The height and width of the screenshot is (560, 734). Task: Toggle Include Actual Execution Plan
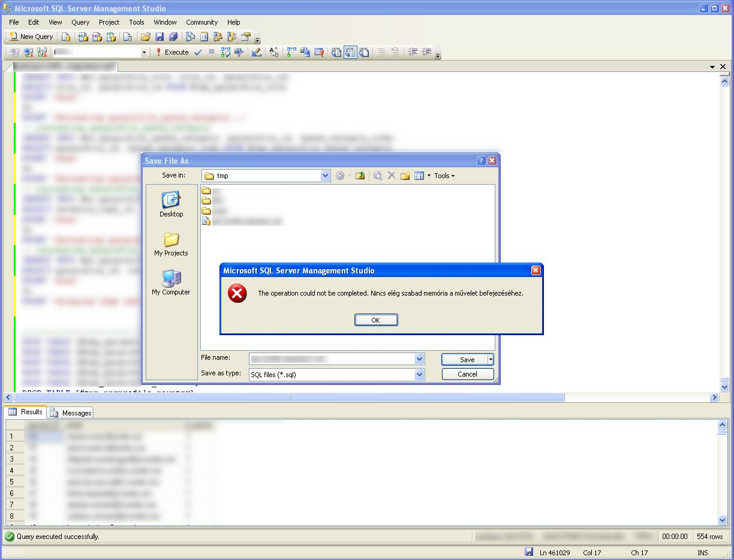point(291,52)
